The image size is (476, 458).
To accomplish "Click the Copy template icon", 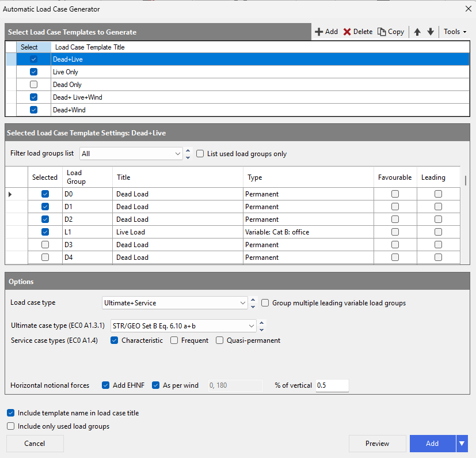I will coord(382,32).
